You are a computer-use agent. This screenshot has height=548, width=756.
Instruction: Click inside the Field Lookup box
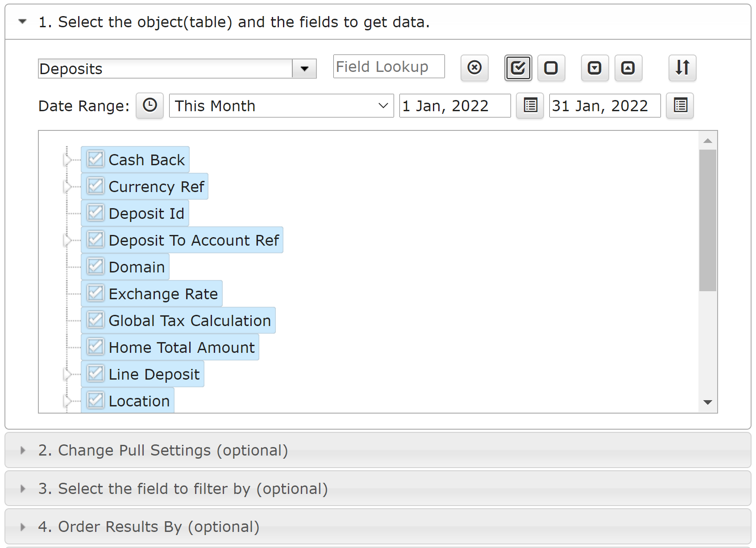[388, 66]
